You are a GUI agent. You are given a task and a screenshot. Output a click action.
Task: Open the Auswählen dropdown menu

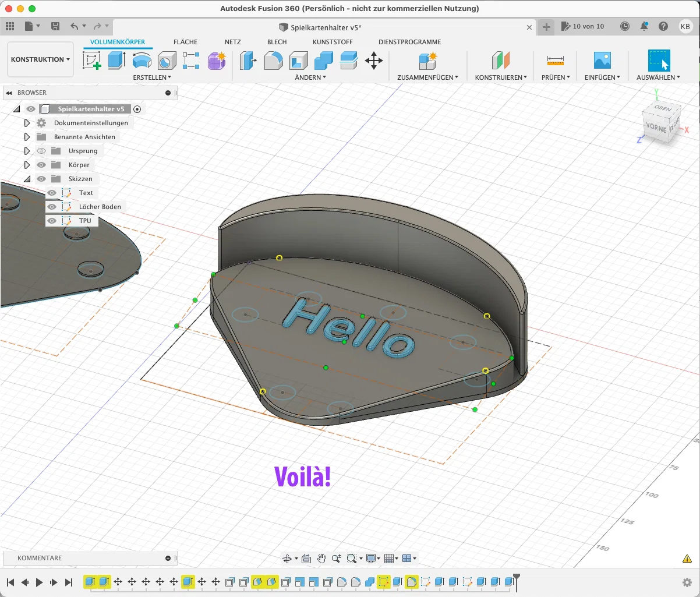coord(659,77)
